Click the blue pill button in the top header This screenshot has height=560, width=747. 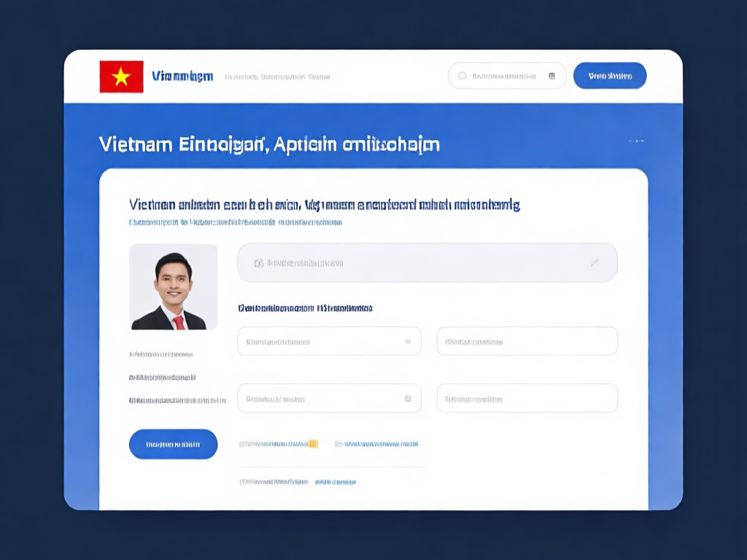pyautogui.click(x=610, y=76)
